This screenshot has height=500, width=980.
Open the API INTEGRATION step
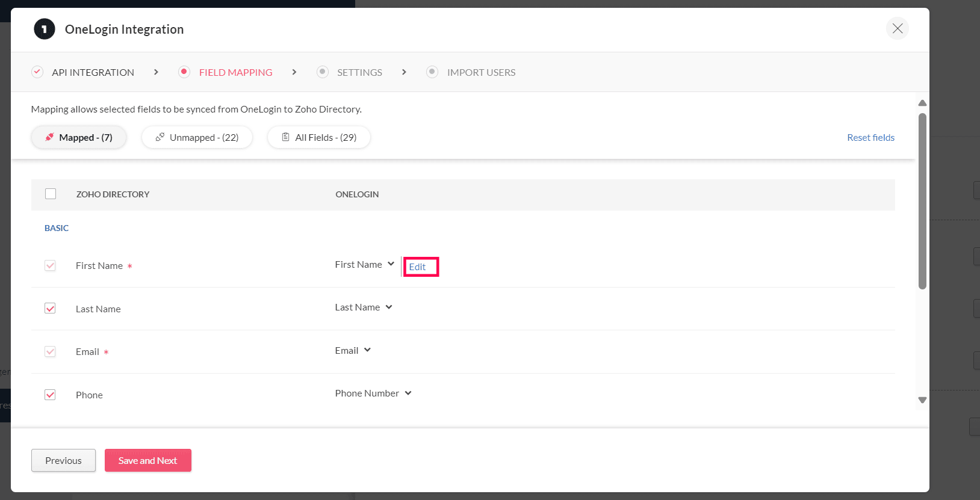pyautogui.click(x=93, y=72)
